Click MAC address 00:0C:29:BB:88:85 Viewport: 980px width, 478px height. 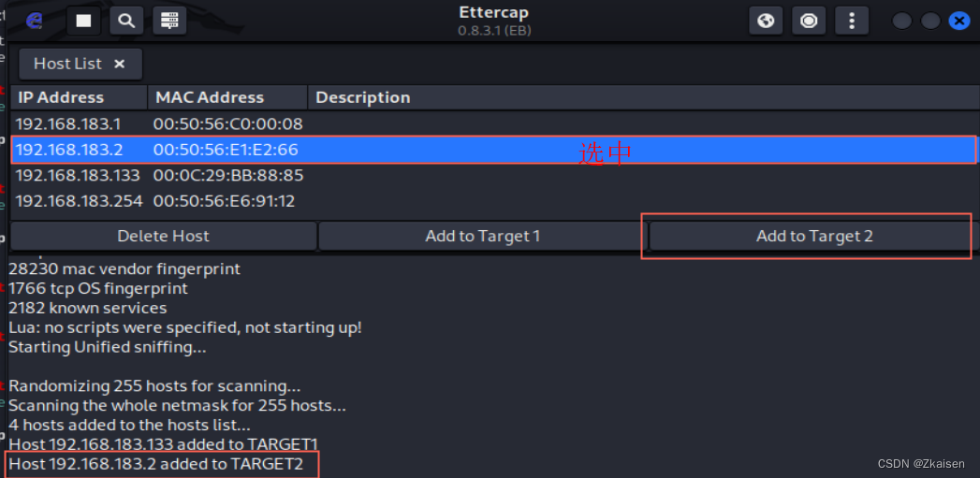(228, 176)
